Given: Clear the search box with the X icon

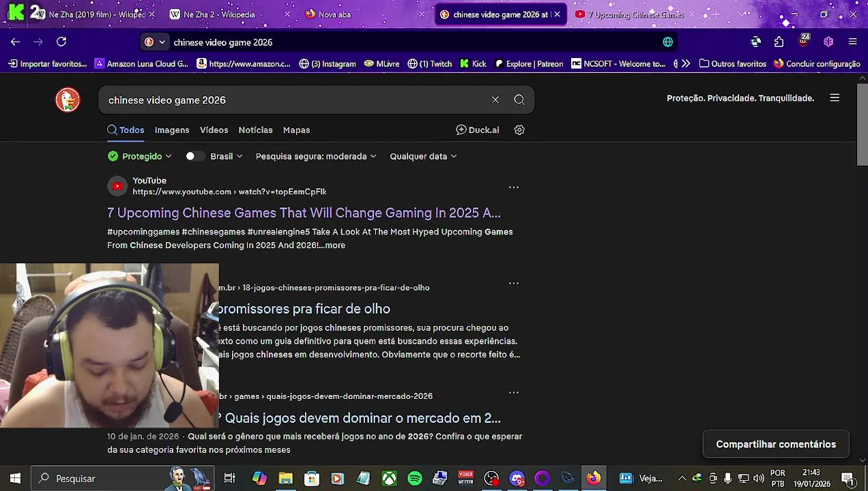Looking at the screenshot, I should pos(495,100).
